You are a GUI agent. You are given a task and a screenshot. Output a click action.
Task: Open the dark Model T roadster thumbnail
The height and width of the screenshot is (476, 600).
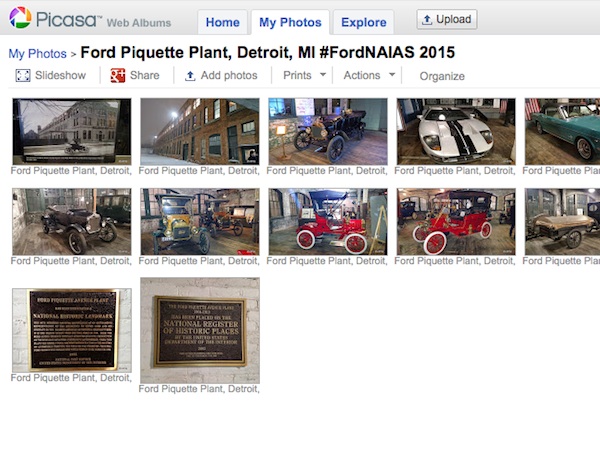pos(72,222)
